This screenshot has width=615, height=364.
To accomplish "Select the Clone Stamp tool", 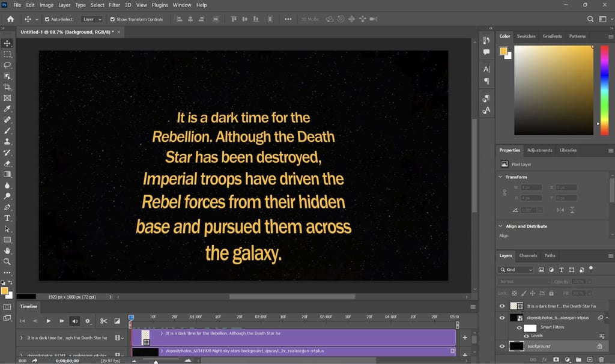I will [x=7, y=142].
